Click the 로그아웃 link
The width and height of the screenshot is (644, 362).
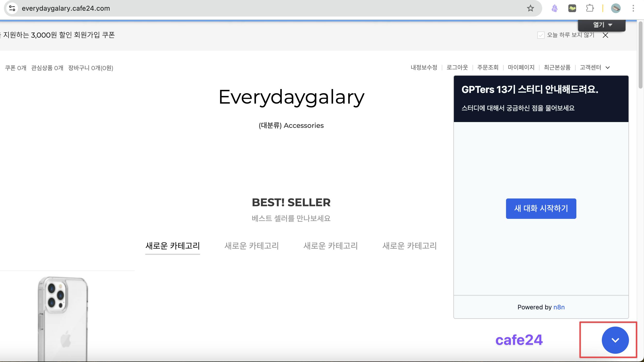[457, 67]
